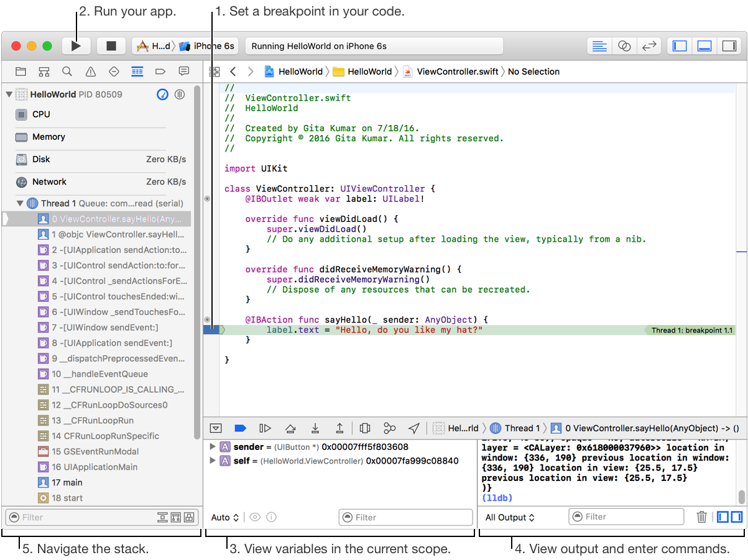Select the Project navigator folder tab
This screenshot has height=560, width=748.
coord(21,71)
